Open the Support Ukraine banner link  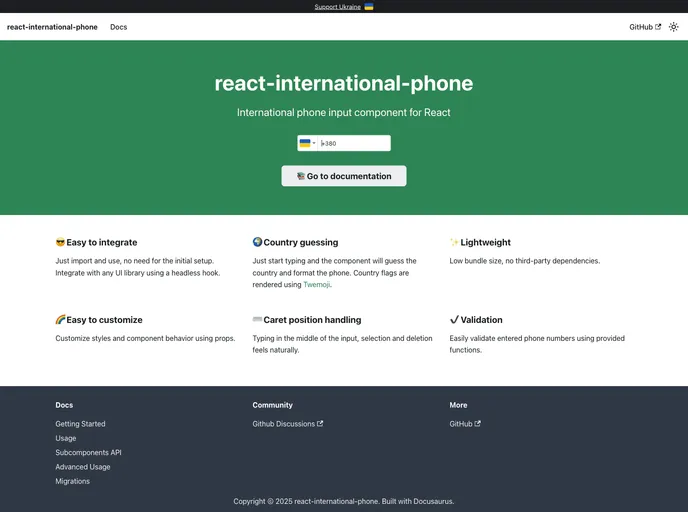tap(337, 7)
